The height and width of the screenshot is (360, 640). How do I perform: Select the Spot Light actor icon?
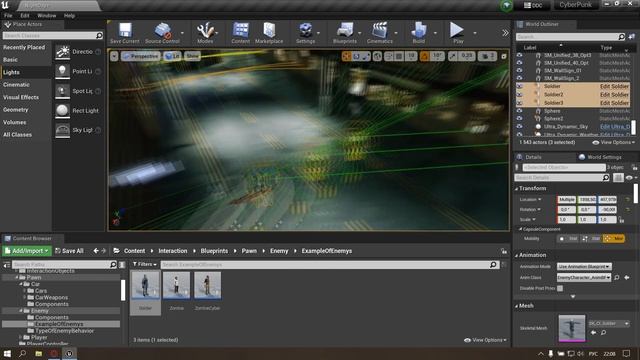tap(62, 91)
